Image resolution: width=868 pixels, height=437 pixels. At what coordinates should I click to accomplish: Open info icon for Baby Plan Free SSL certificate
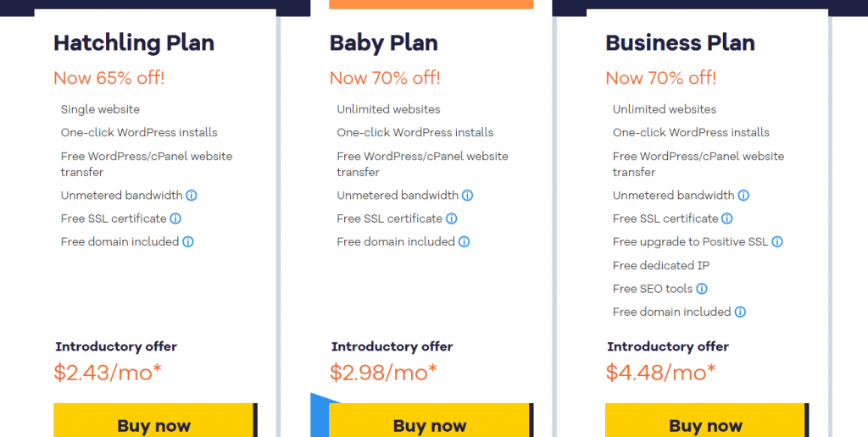(452, 218)
